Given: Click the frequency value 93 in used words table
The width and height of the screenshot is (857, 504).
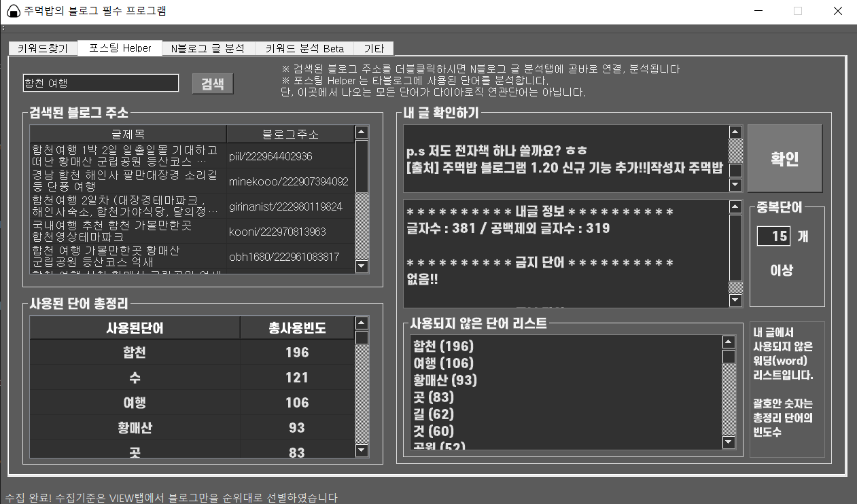Looking at the screenshot, I should tap(297, 427).
